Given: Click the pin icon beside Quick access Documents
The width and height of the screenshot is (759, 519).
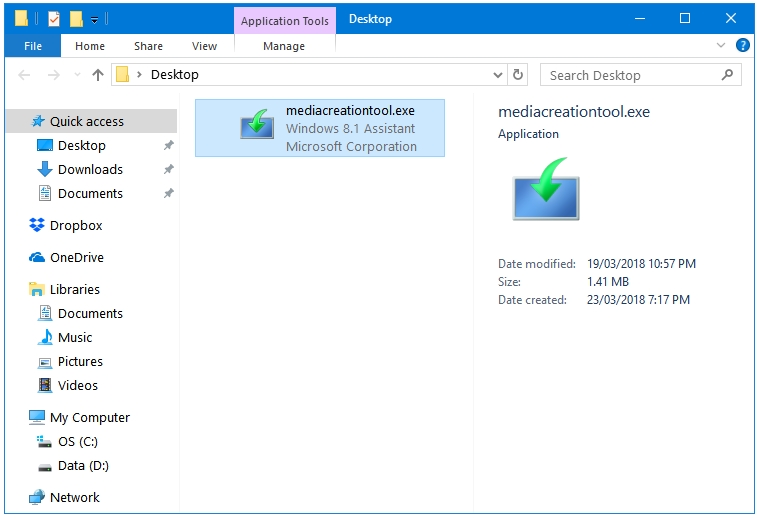Looking at the screenshot, I should 168,193.
